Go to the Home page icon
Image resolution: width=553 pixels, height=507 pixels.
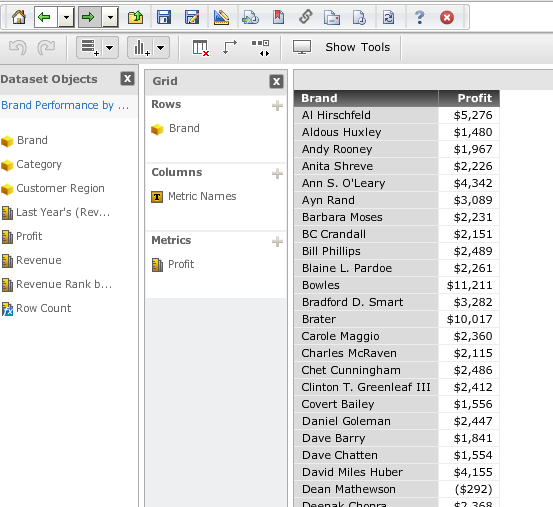(x=19, y=17)
